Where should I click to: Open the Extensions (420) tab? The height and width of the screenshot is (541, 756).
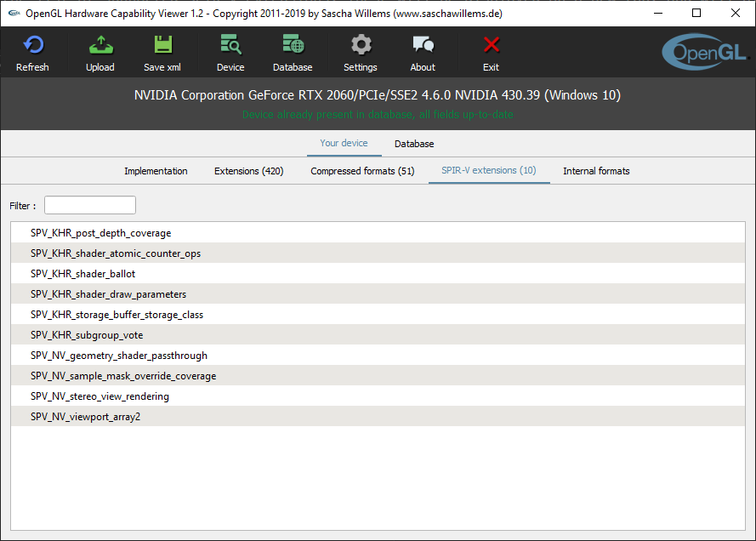coord(249,171)
